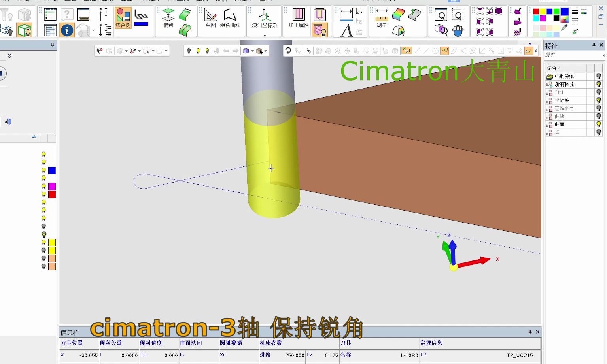Screen dimensions: 607x364
Task: Click the rainbow surface analysis icon
Action: 398,15
